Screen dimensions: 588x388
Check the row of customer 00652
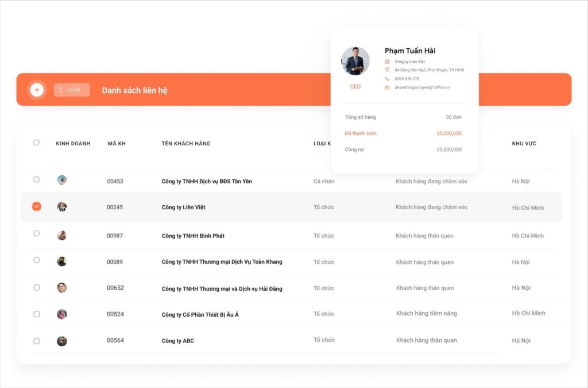(x=36, y=287)
